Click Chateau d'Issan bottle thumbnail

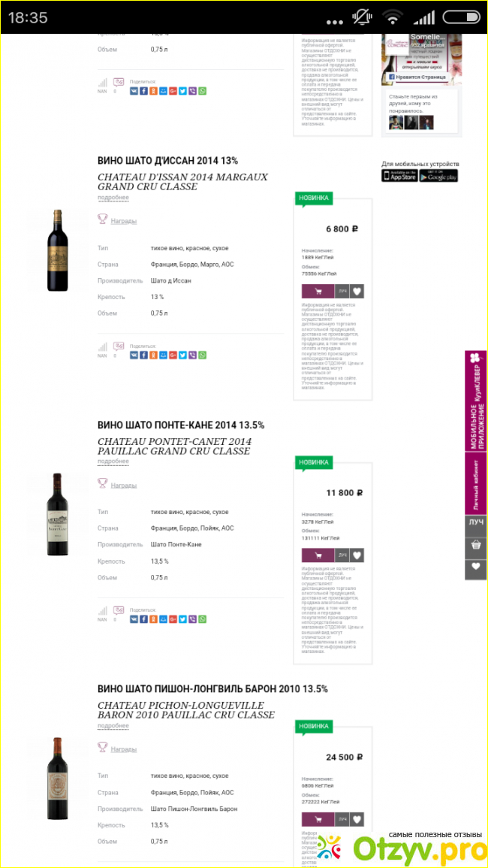point(57,250)
